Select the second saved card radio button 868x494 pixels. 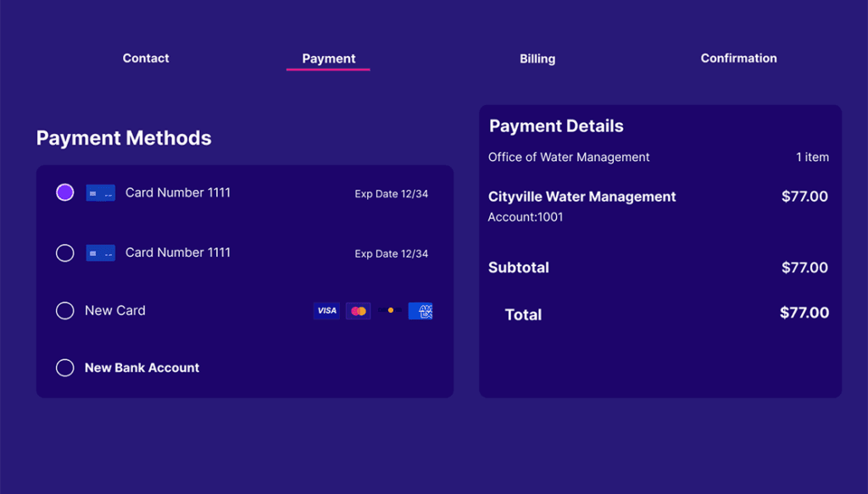point(65,253)
